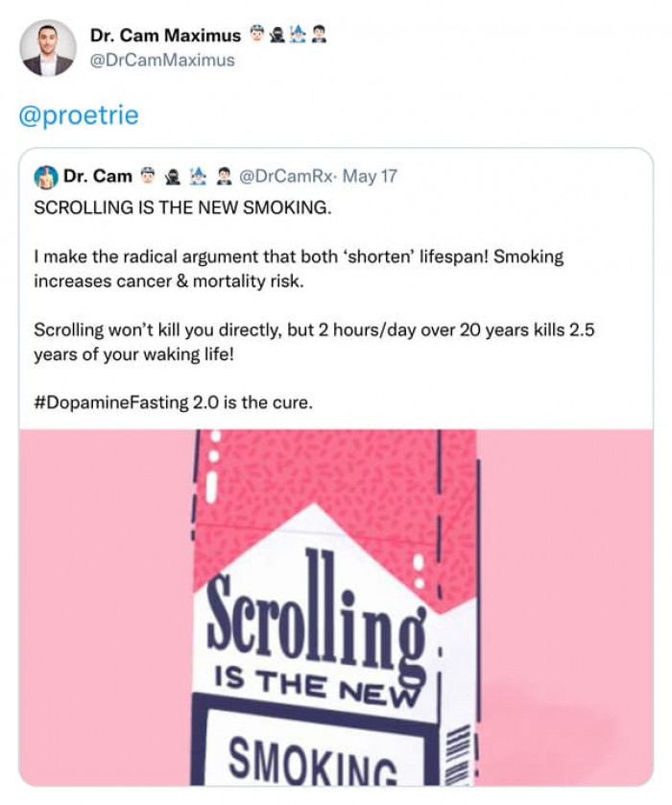Follow the @proetrie mention link
The width and height of the screenshot is (672, 805).
click(x=79, y=116)
